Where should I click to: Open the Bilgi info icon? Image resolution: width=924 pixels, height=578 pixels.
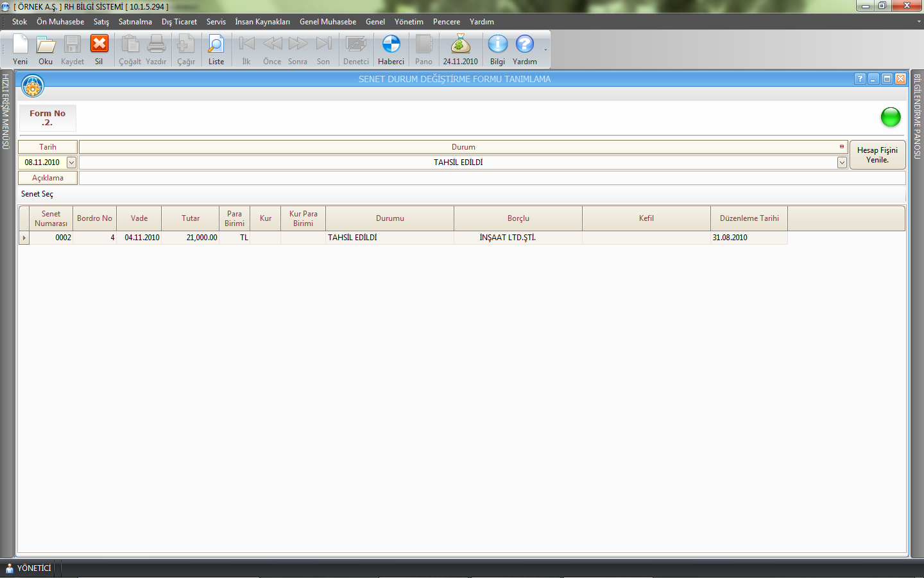[x=497, y=45]
